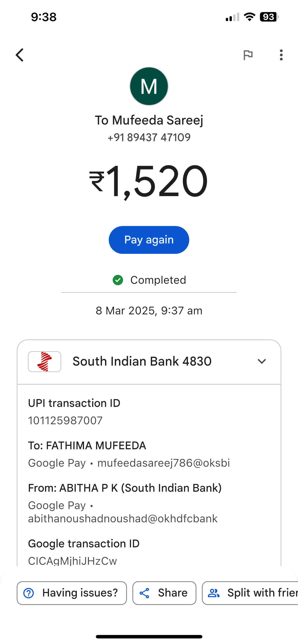
Task: Tap the ₹1,520 amount
Action: (x=149, y=181)
